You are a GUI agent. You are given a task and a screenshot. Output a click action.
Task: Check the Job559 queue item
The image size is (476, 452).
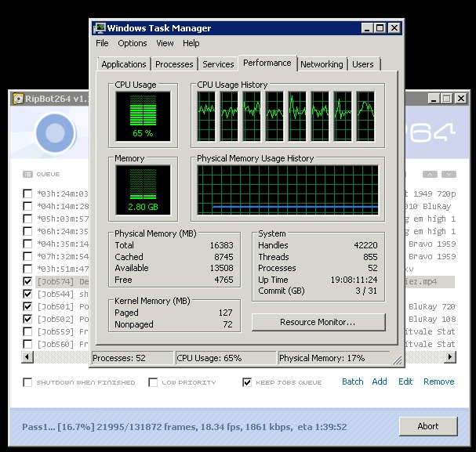tap(27, 331)
